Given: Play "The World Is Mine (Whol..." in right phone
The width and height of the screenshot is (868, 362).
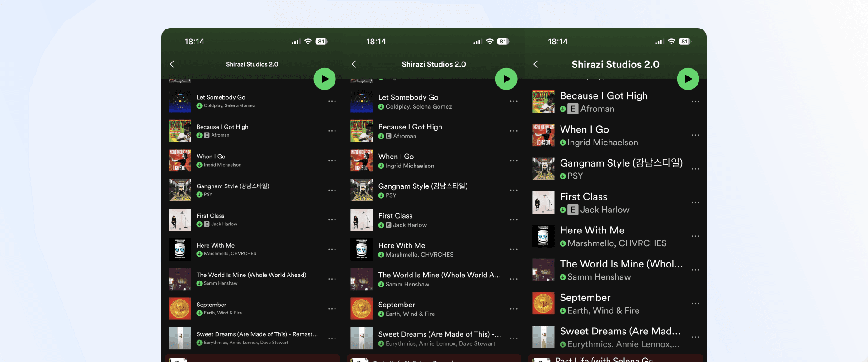Looking at the screenshot, I should (621, 264).
